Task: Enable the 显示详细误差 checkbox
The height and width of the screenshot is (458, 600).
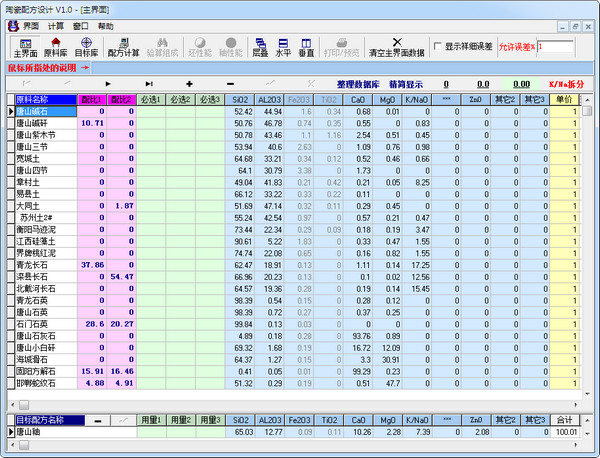Action: pos(437,47)
